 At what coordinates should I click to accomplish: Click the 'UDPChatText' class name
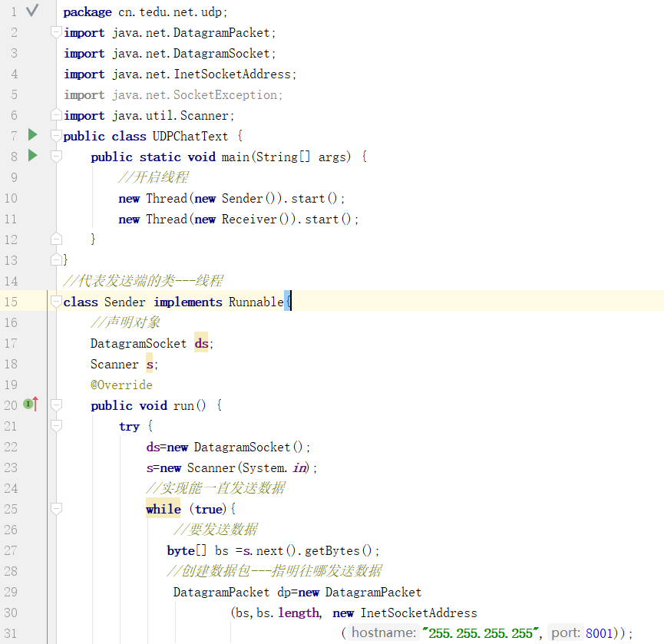coord(190,136)
